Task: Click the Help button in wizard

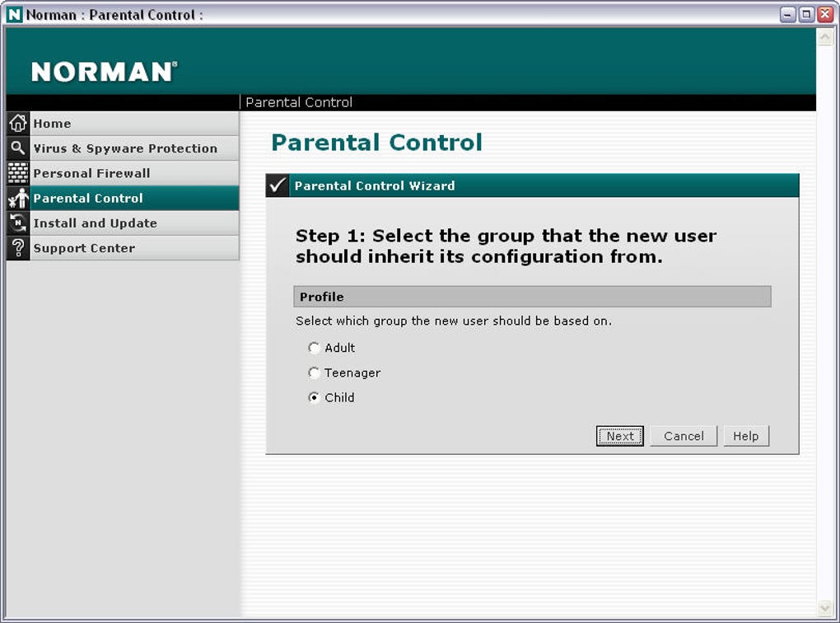Action: click(x=746, y=436)
